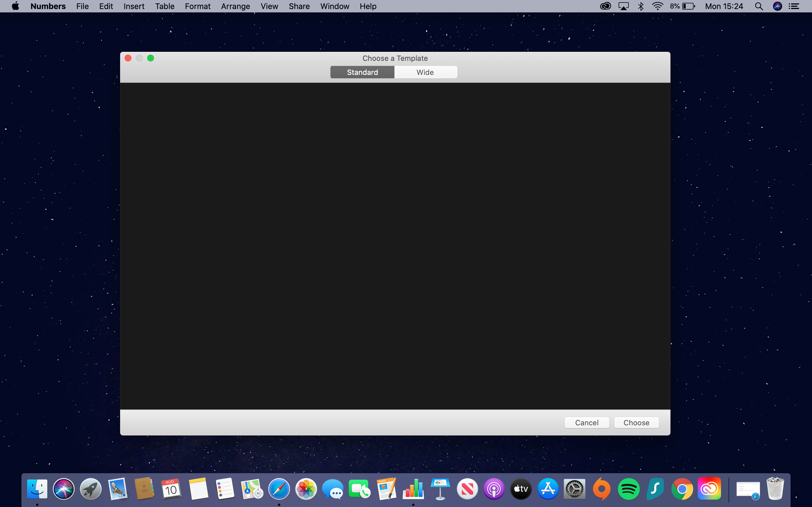Open the Format menu
812x507 pixels.
(x=197, y=6)
